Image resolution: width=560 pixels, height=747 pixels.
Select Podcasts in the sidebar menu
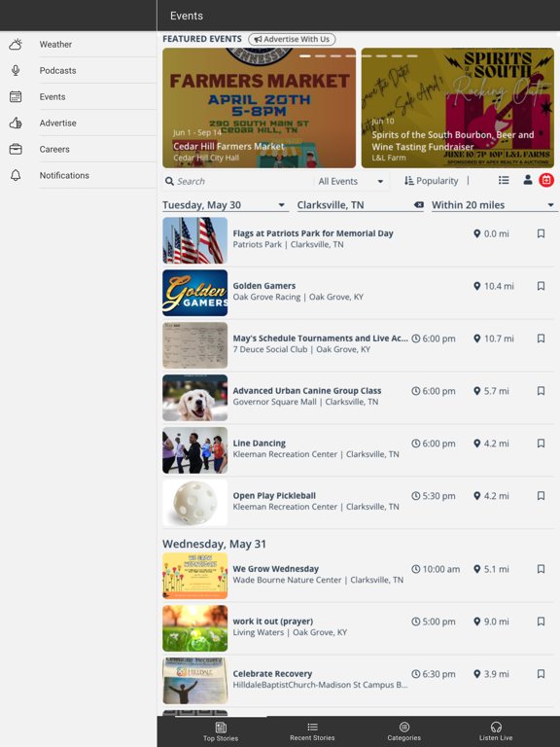(57, 70)
